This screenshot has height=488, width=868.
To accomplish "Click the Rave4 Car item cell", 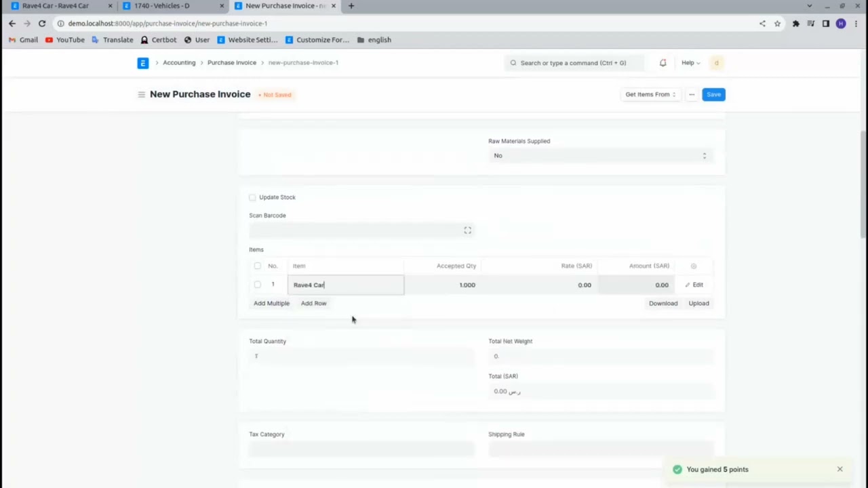I will click(346, 285).
